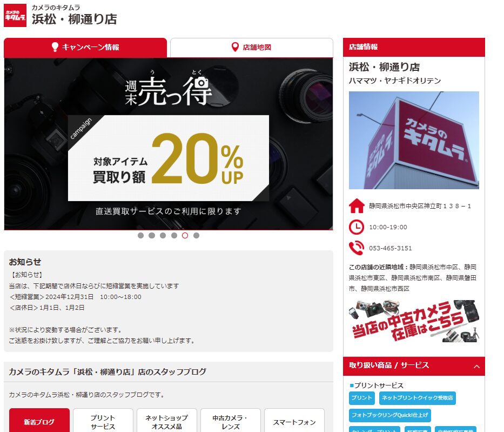Select the 中古カメラ・レンズ blog tab

(x=231, y=421)
